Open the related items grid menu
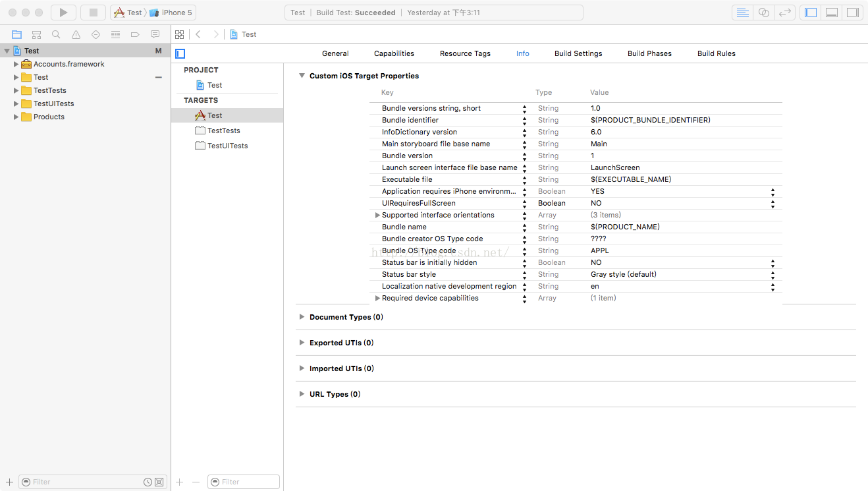 (x=179, y=34)
